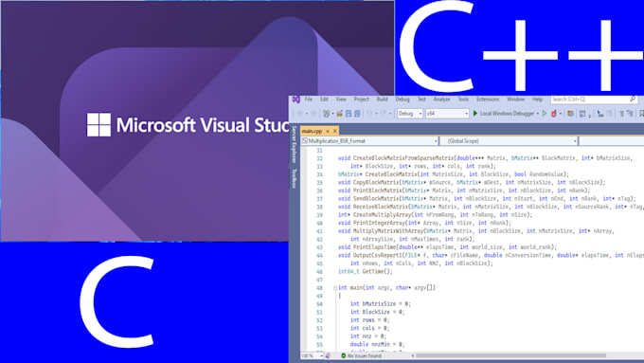This screenshot has height=363, width=644.
Task: Click the void PrintElapsTime declaration line
Action: pos(447,247)
